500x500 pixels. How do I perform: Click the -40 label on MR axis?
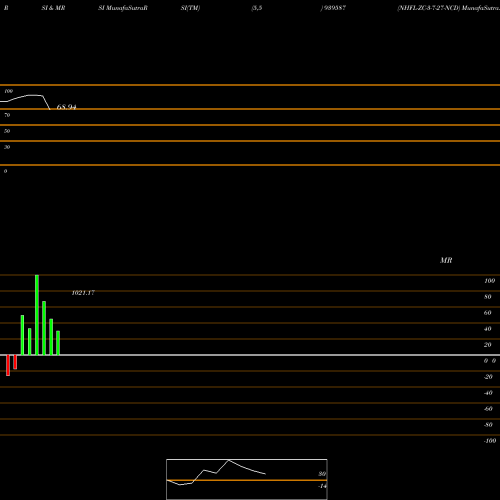click(488, 393)
